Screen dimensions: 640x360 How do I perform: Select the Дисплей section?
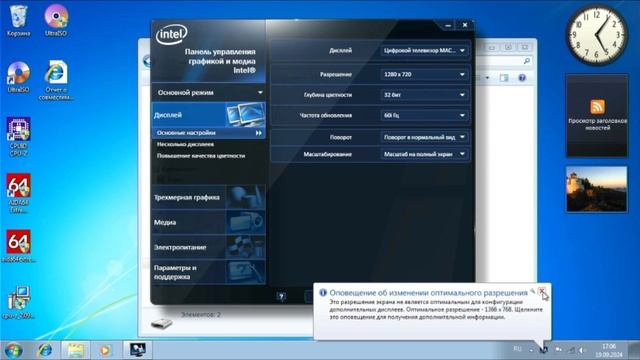(x=209, y=115)
